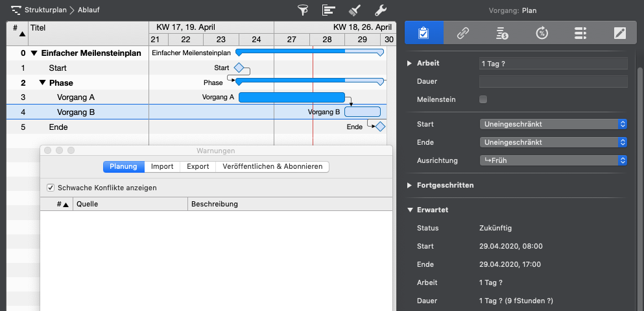Expand the Fortgeschritten section

click(x=409, y=185)
